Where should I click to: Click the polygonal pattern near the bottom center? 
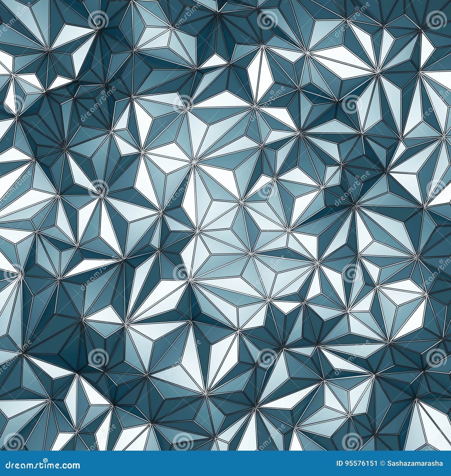225,408
